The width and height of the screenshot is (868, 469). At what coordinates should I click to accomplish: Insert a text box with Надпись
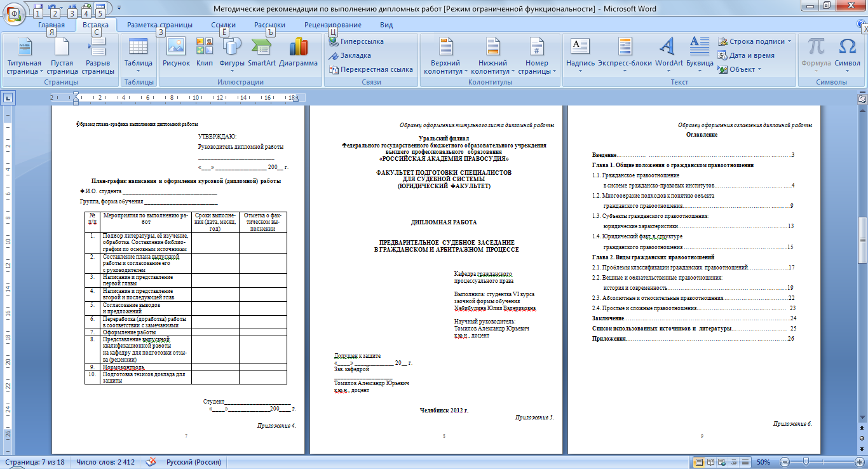[580, 56]
